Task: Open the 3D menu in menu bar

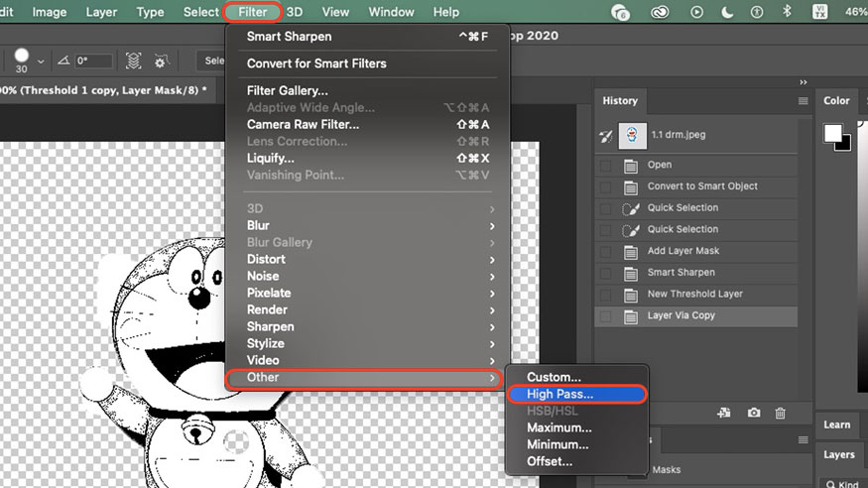Action: (x=295, y=12)
